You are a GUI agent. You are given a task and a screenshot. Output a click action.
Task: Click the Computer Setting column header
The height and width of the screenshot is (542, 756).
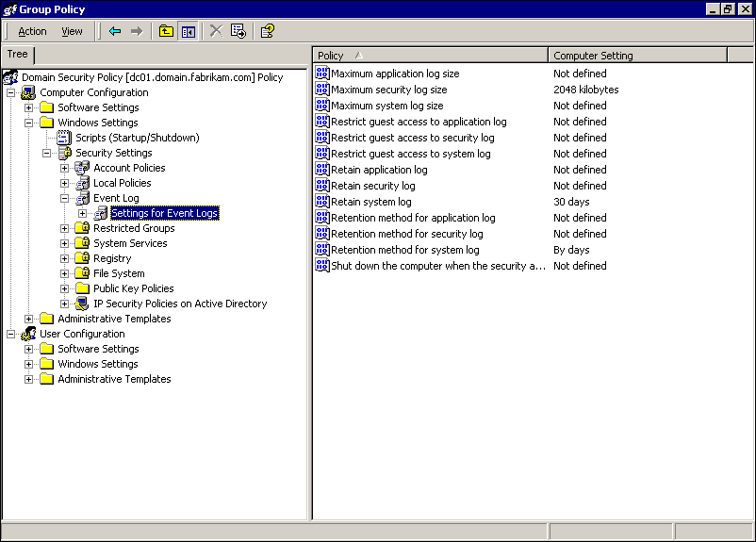tap(637, 56)
